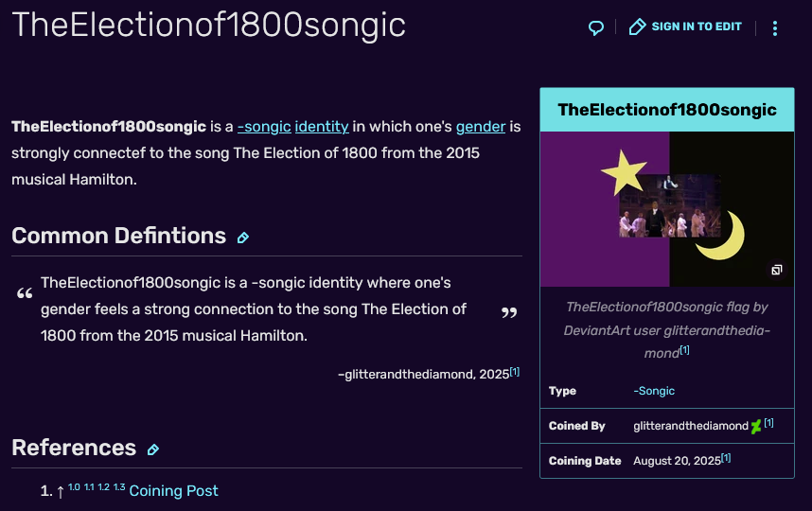The width and height of the screenshot is (812, 511).
Task: Expand the flag image with the enlarge icon
Action: pyautogui.click(x=776, y=270)
